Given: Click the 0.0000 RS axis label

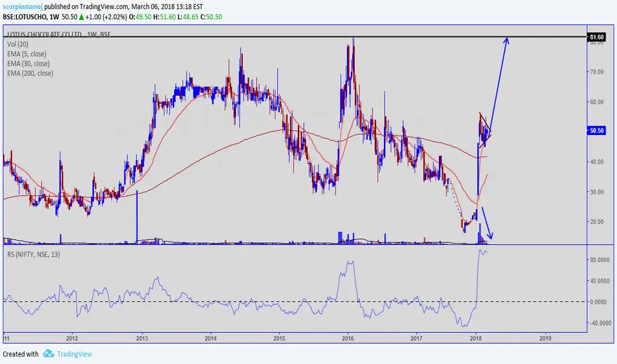Looking at the screenshot, I should coord(599,302).
